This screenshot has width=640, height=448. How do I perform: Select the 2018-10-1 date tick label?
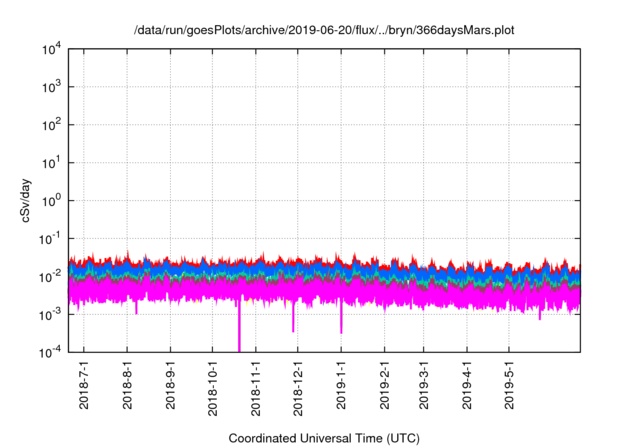[x=212, y=389]
